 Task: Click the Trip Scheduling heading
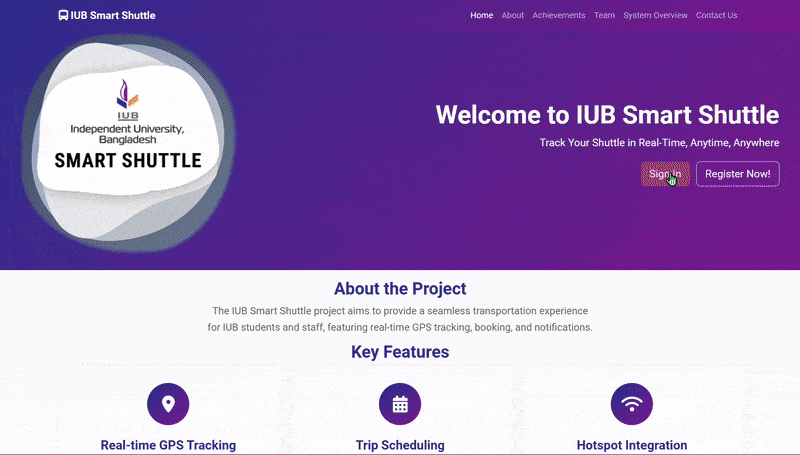[400, 445]
